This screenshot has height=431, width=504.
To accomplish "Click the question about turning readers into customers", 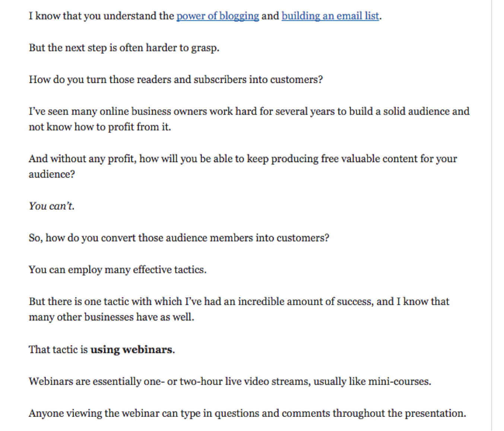I will (176, 80).
